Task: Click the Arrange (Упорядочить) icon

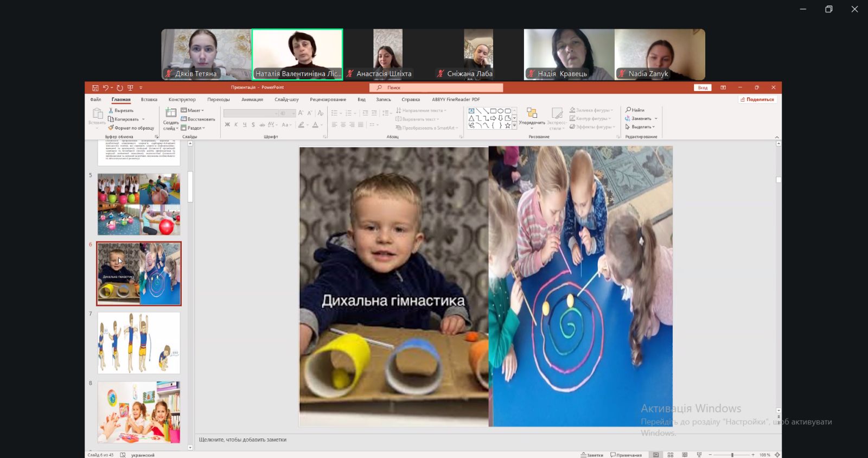Action: point(532,113)
